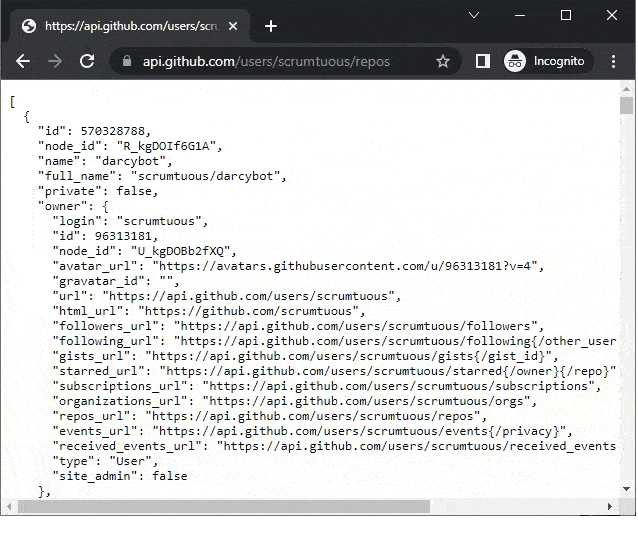638x534 pixels.
Task: Close the api.github.com tab
Action: [x=232, y=26]
